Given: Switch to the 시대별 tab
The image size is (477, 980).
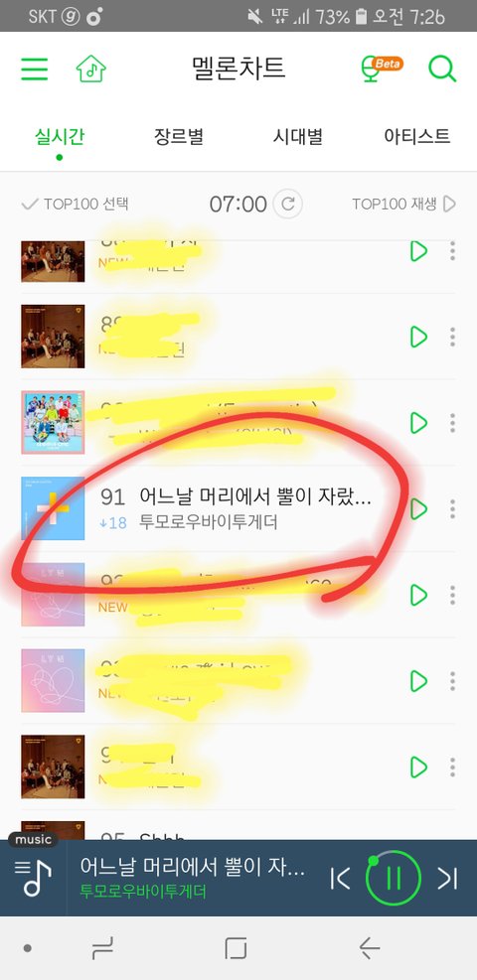Looking at the screenshot, I should 298,136.
